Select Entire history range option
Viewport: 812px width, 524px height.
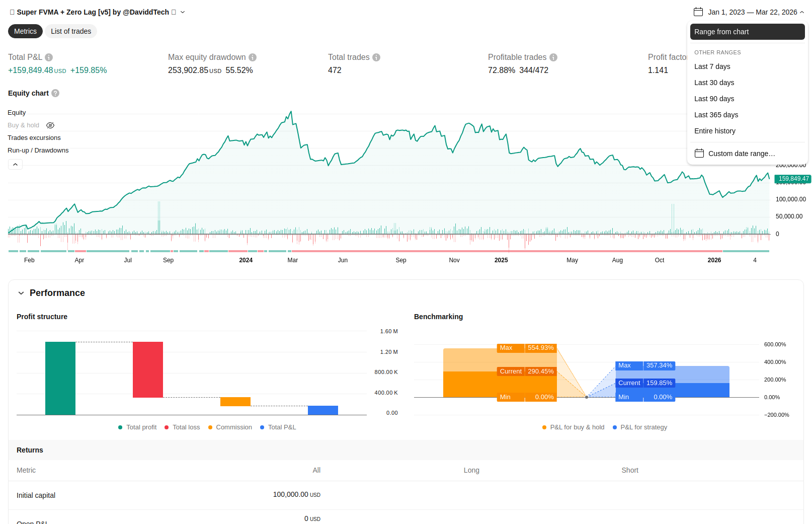714,131
